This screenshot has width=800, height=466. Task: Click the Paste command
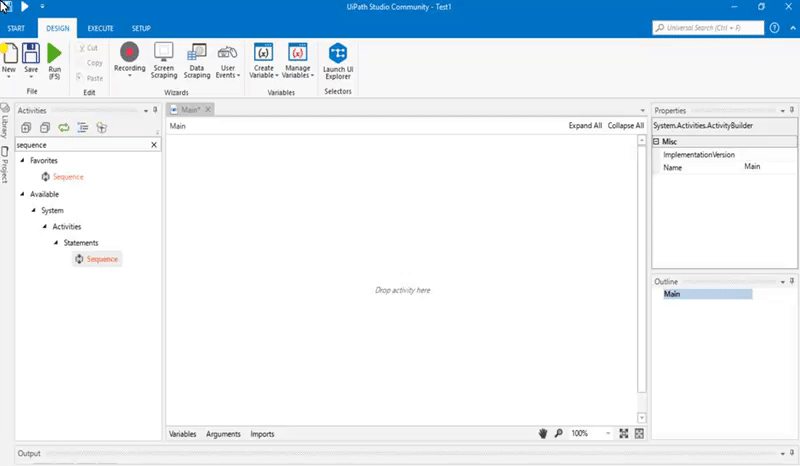pos(90,78)
